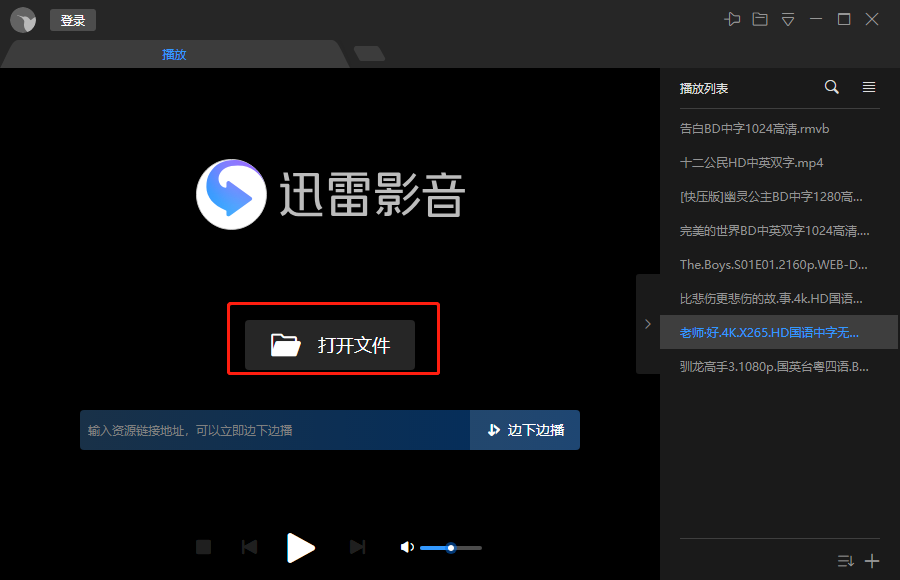Open the playlist menu lines icon
Screen dimensions: 900x580
(x=869, y=87)
